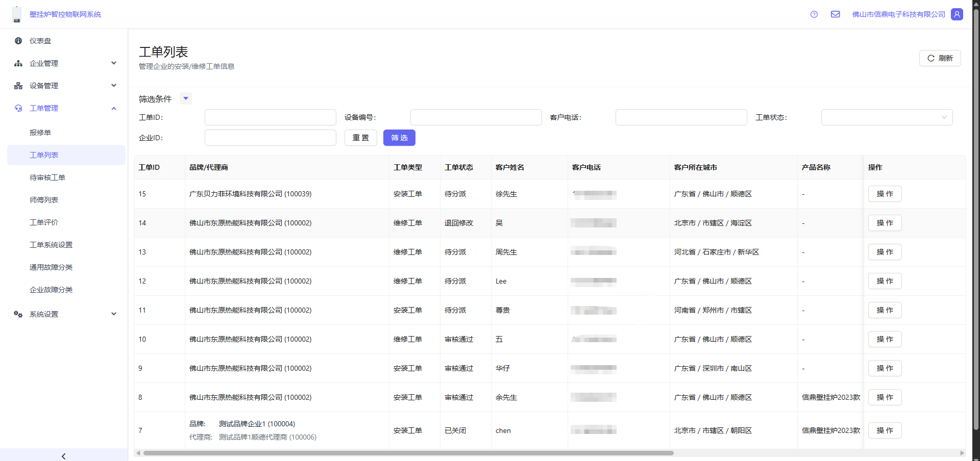Open the 工单状态 dropdown

point(887,117)
